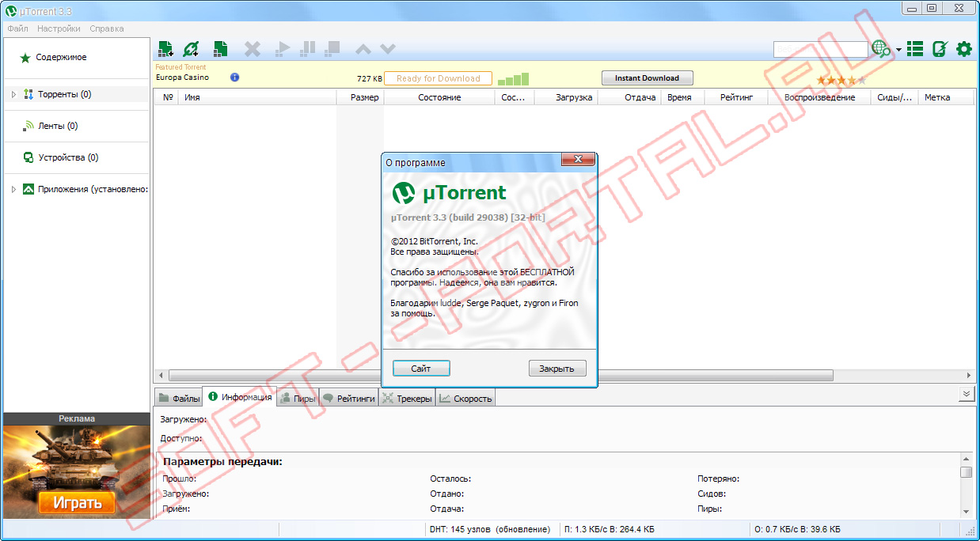The width and height of the screenshot is (980, 541).
Task: Click the horizontal scrollbar left arrow
Action: click(x=161, y=375)
